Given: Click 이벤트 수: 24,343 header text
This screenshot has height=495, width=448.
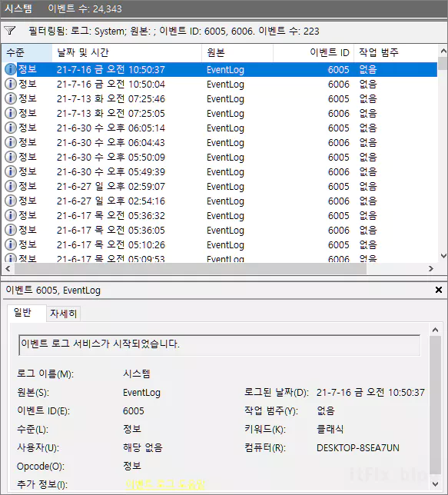Looking at the screenshot, I should tap(85, 8).
